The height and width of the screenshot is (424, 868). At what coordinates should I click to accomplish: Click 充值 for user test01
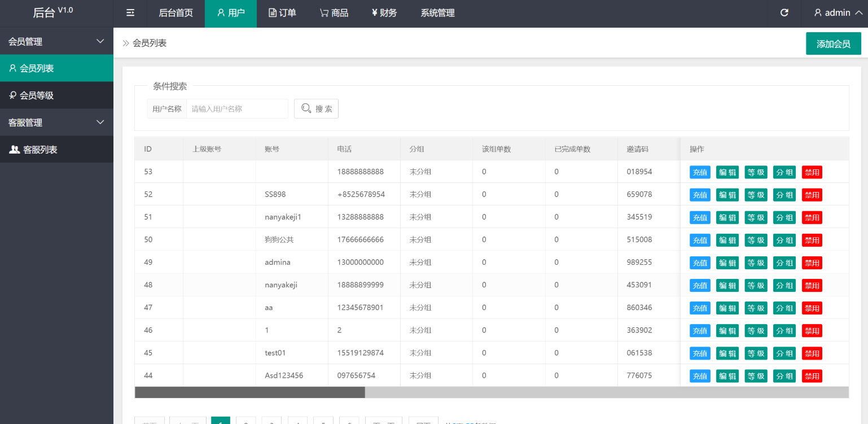pyautogui.click(x=700, y=353)
